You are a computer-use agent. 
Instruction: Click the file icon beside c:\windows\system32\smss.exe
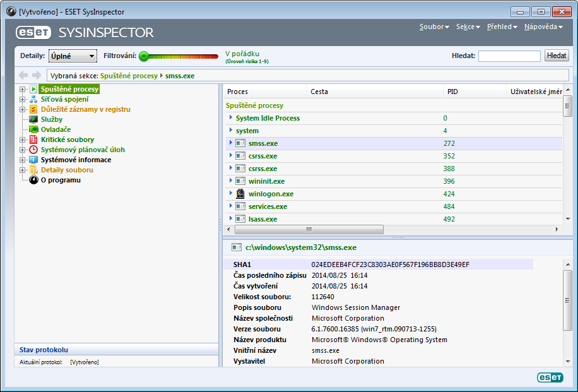236,247
